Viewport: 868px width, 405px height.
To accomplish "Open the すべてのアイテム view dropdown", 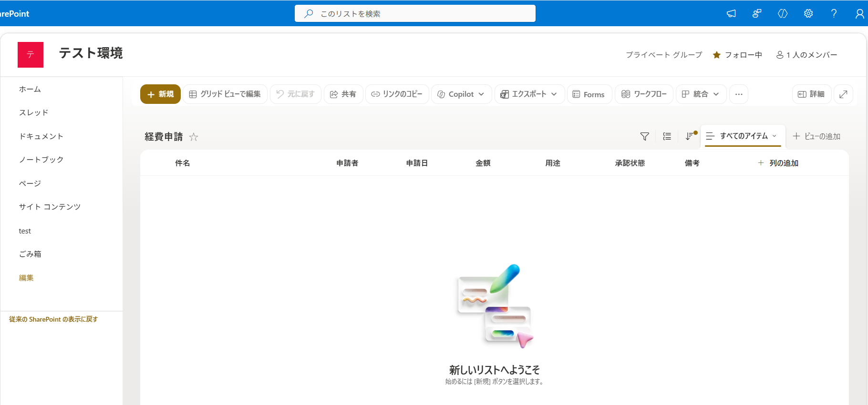I will 743,136.
